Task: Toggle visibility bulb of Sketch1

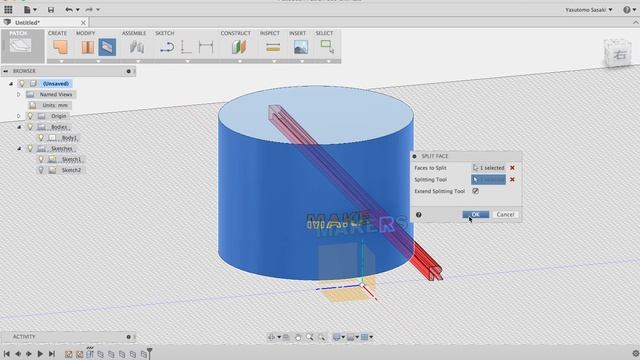Action: coord(41,159)
